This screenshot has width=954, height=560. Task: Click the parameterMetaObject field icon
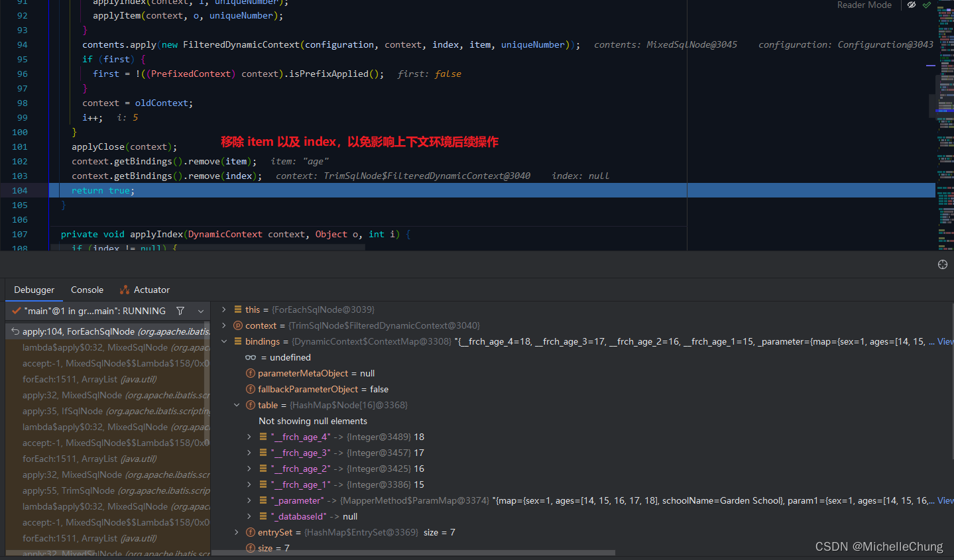tap(251, 373)
